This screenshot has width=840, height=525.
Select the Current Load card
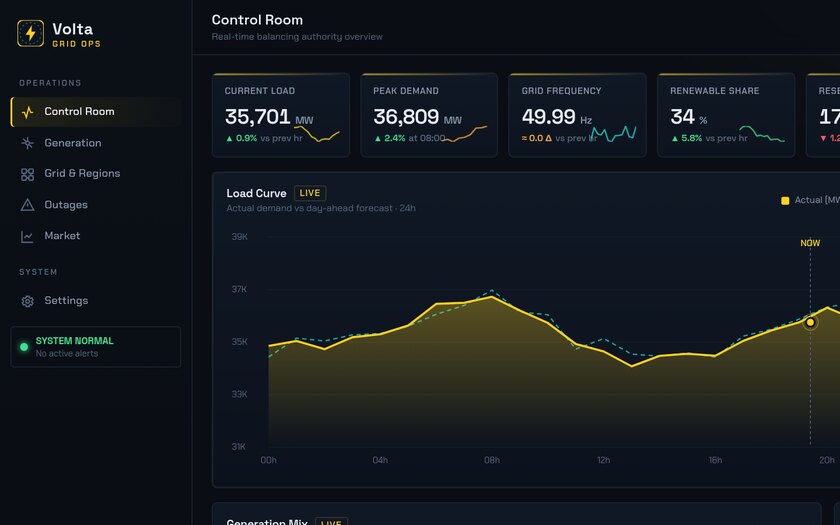[281, 115]
